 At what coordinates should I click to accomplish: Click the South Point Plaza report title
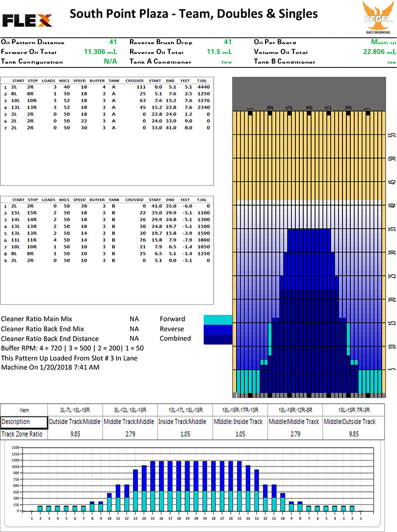coord(194,14)
